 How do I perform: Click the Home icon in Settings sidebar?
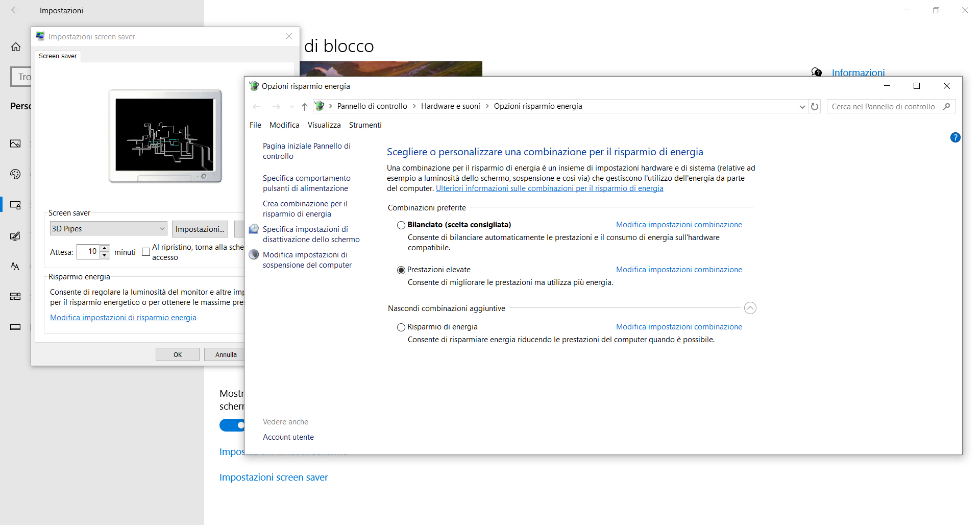pyautogui.click(x=16, y=47)
